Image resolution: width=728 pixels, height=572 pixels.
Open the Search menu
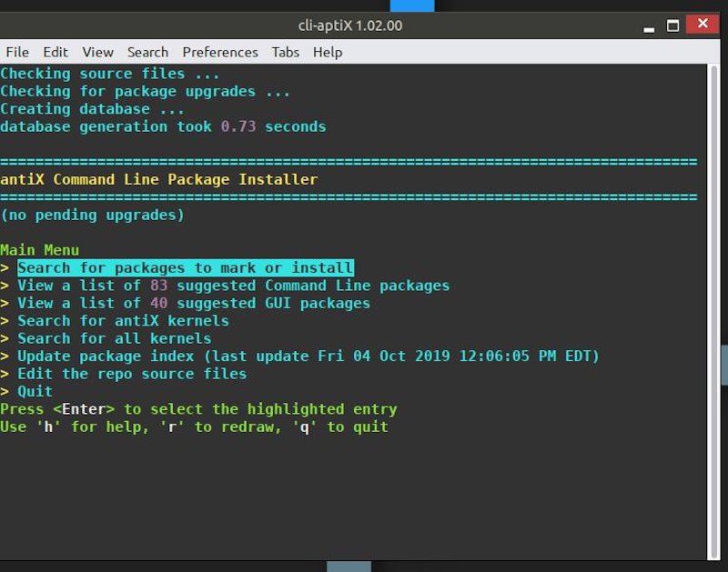(147, 52)
